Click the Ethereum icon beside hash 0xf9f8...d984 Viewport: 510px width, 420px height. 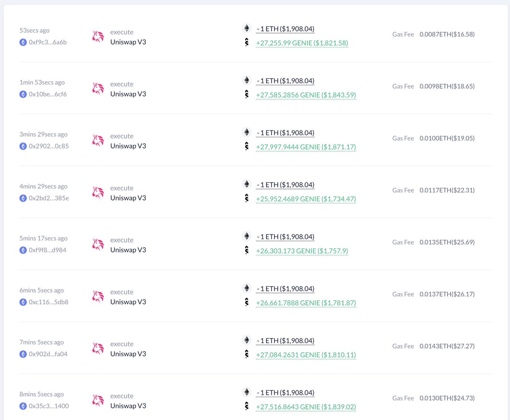point(23,250)
